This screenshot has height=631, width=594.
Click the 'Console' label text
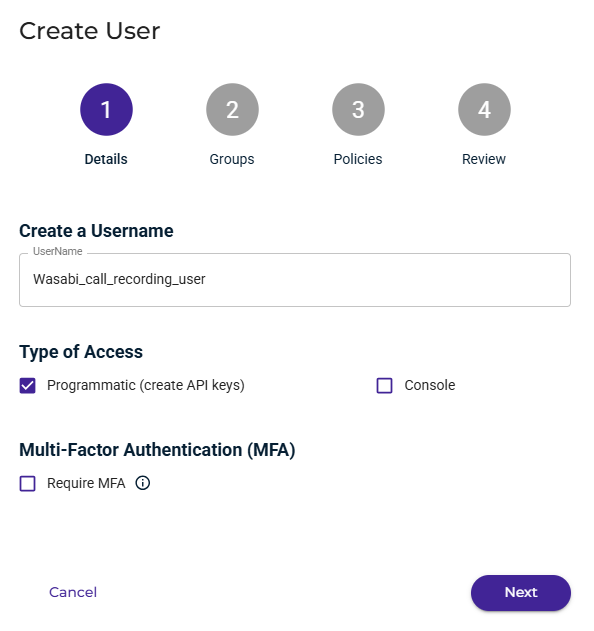(430, 385)
